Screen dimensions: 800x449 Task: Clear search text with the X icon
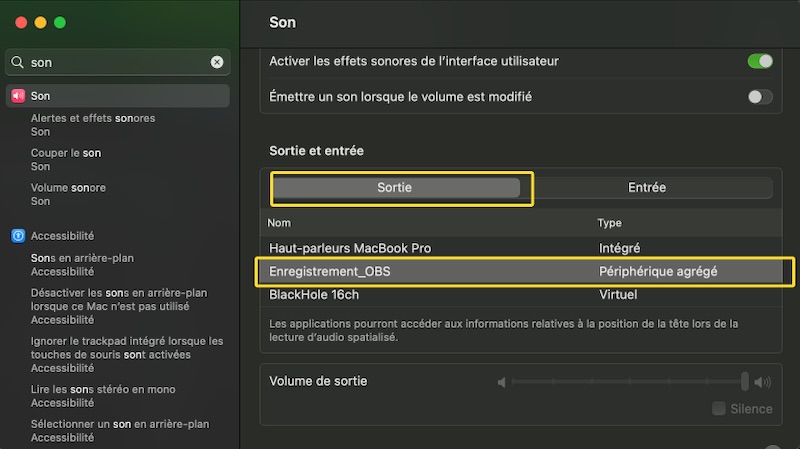click(217, 62)
